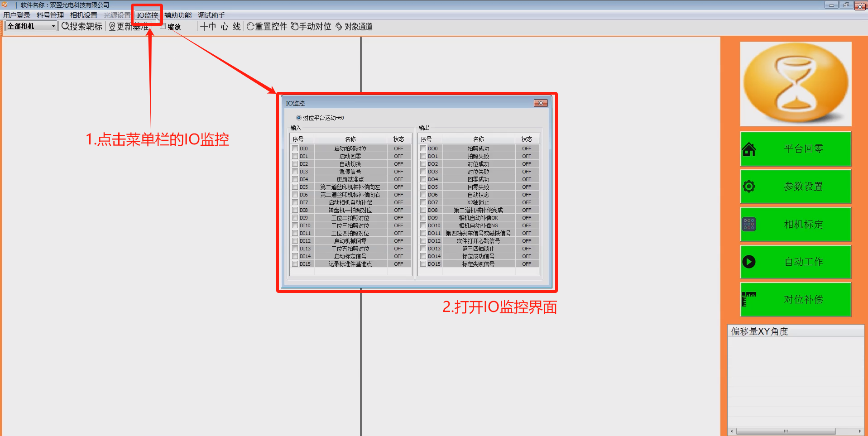
Task: Select 对位平台运动卡0 radio button
Action: point(299,118)
